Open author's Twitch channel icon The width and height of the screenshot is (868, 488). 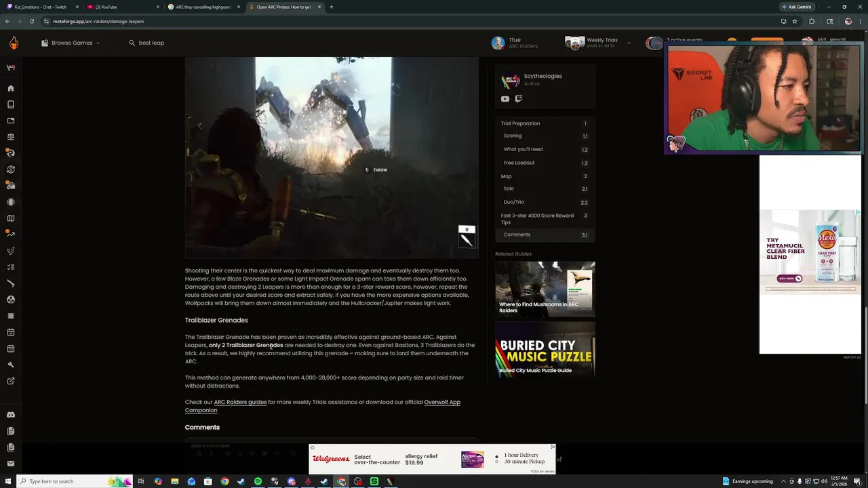tap(519, 99)
